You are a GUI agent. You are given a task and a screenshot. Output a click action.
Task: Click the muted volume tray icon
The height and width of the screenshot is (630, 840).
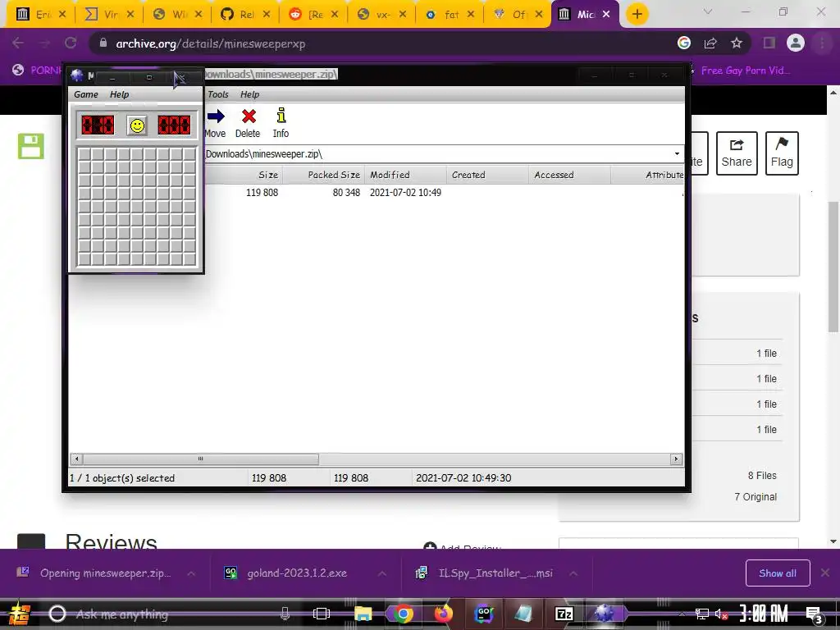(721, 614)
